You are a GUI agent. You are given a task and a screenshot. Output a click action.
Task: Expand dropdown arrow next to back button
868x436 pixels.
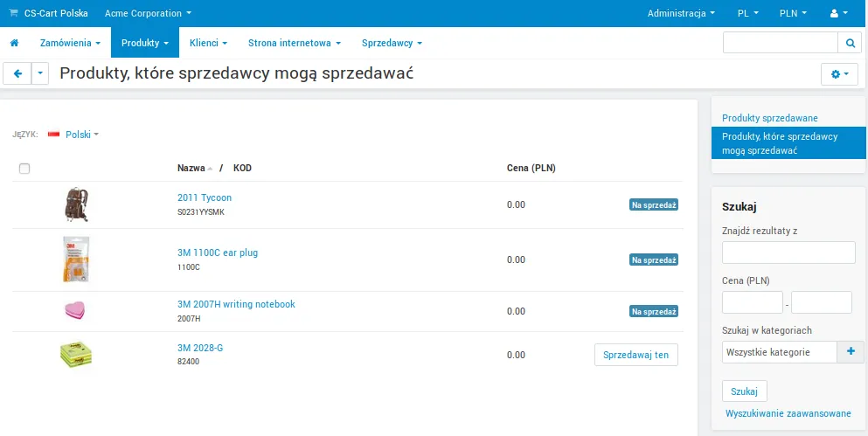pos(40,73)
